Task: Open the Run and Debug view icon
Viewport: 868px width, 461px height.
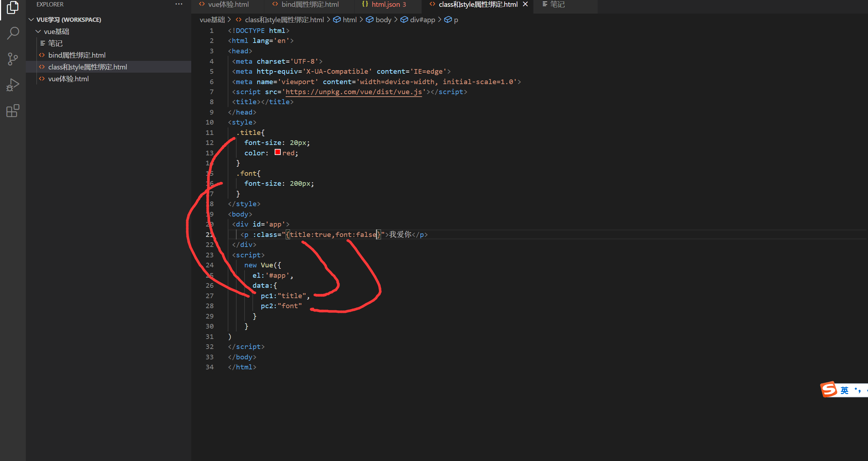Action: coord(13,85)
